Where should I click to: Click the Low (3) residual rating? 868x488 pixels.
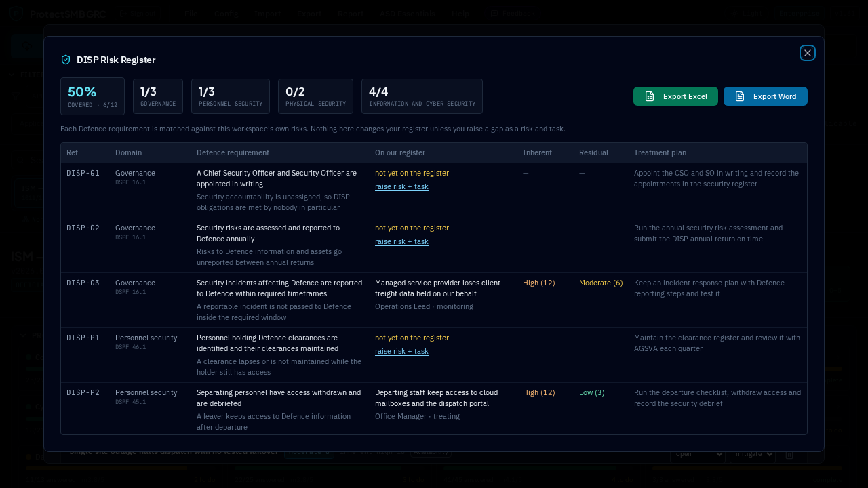[591, 392]
